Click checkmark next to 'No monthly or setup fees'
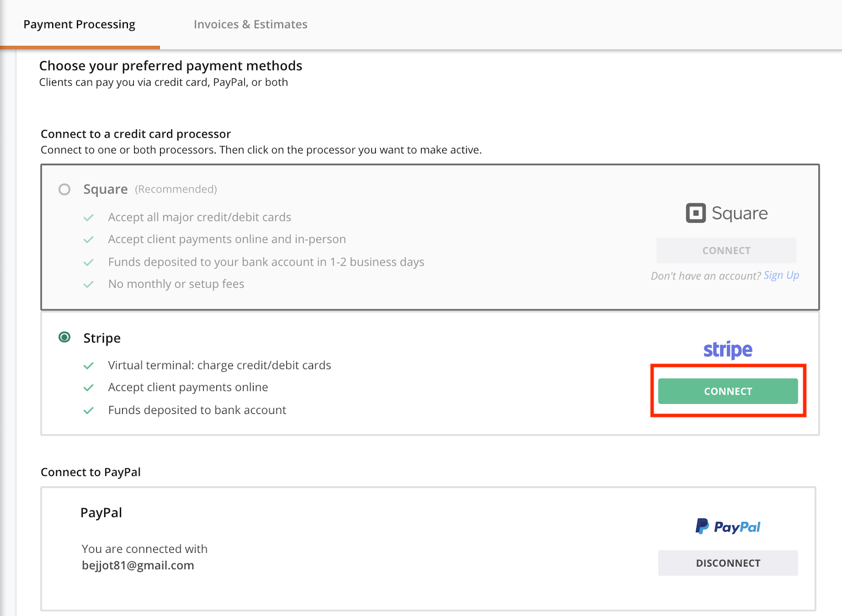Image resolution: width=842 pixels, height=616 pixels. 88,285
